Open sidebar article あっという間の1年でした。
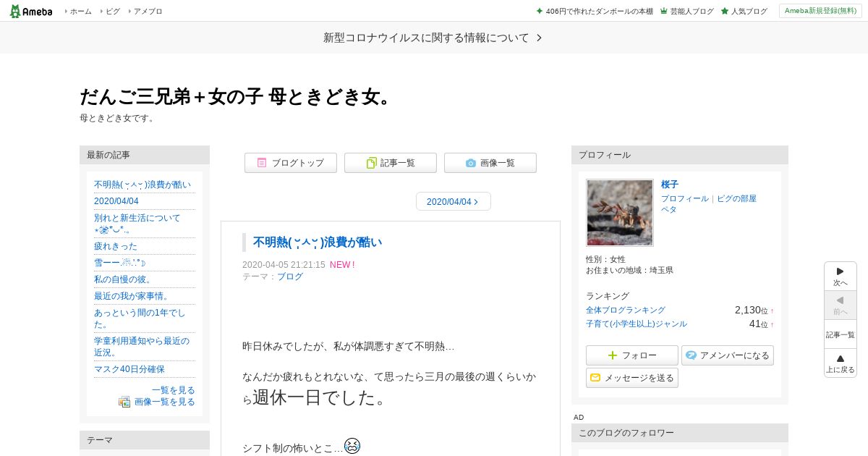 (140, 318)
